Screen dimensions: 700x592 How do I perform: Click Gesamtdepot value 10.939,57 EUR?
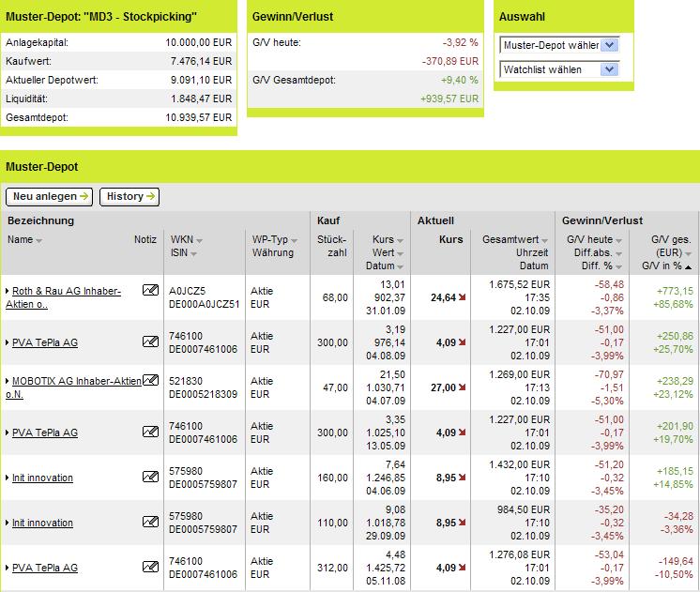tap(199, 117)
